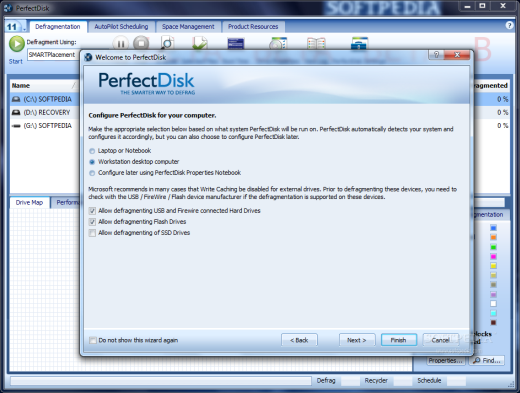Select the (C:\) SOFTPEDIA drive row
The width and height of the screenshot is (520, 393).
pos(45,99)
